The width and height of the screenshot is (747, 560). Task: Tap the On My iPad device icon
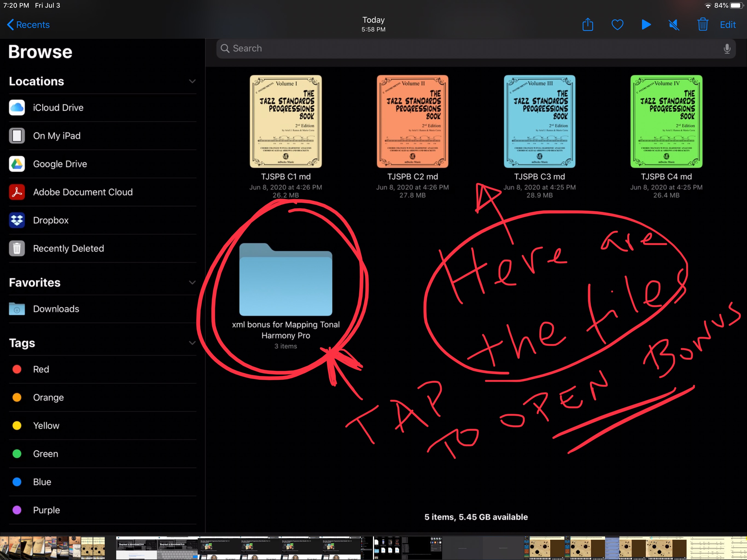pos(17,136)
